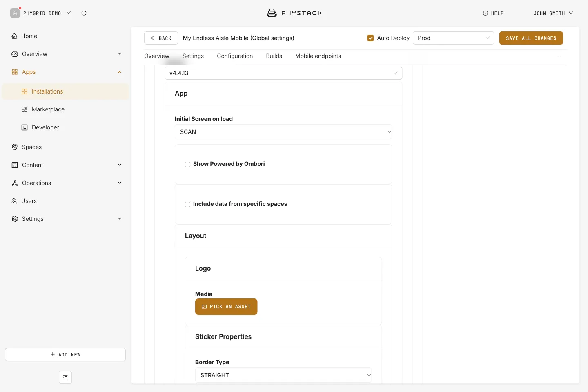Expand the Settings sidebar section chevron

(x=120, y=219)
